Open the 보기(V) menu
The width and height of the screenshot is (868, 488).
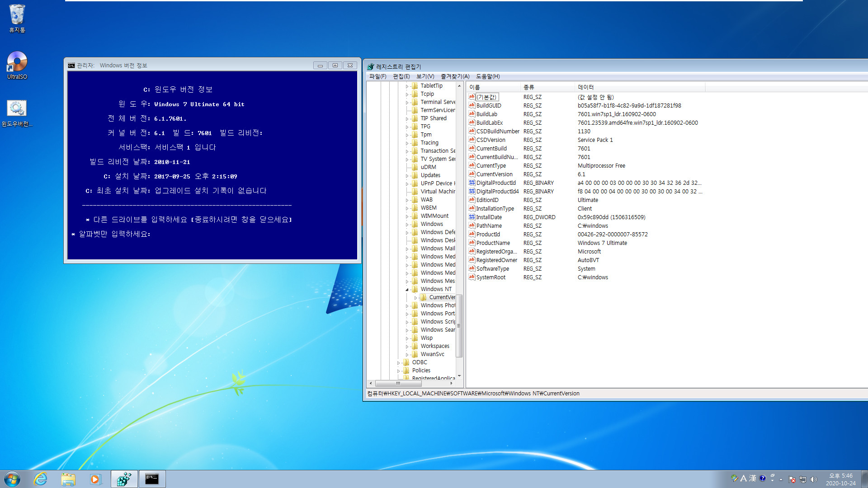pyautogui.click(x=425, y=76)
